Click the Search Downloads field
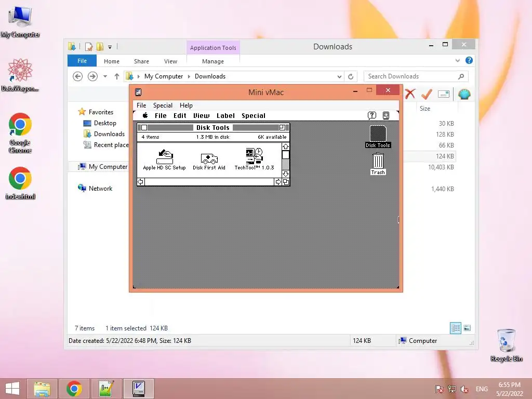Screen dimensions: 532x399 pyautogui.click(x=416, y=76)
